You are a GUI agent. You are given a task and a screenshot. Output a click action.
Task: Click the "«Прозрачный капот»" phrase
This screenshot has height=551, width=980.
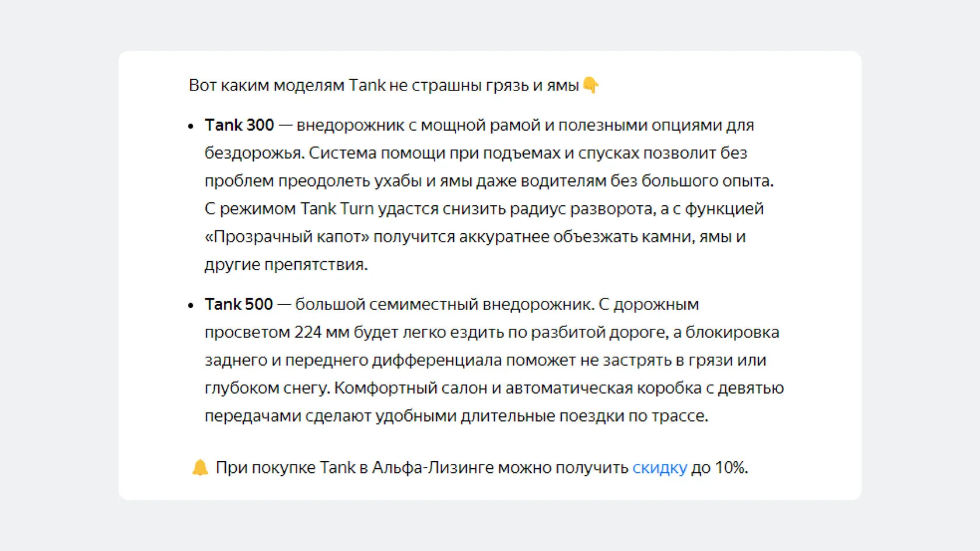287,237
